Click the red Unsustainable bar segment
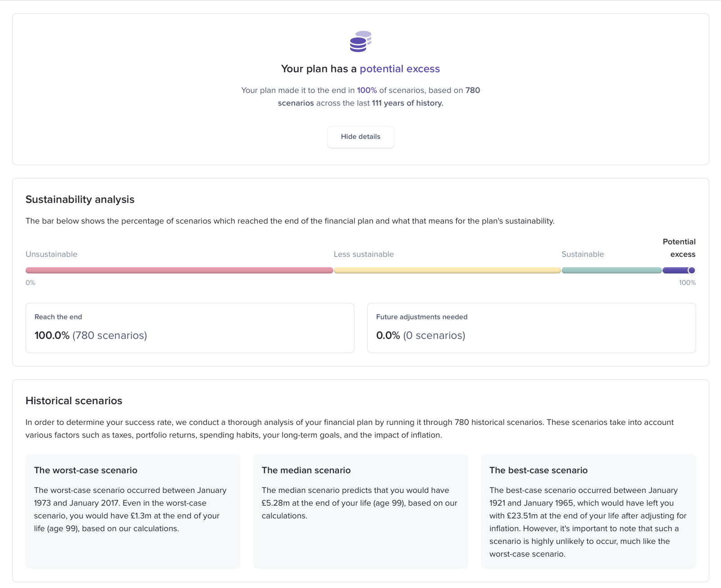The width and height of the screenshot is (721, 588). click(x=179, y=270)
